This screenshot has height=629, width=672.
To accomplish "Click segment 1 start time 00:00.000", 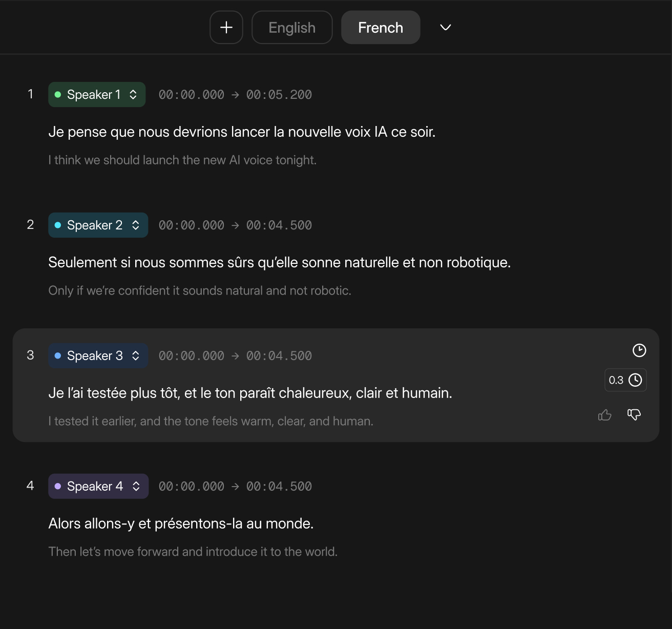I will [x=192, y=95].
